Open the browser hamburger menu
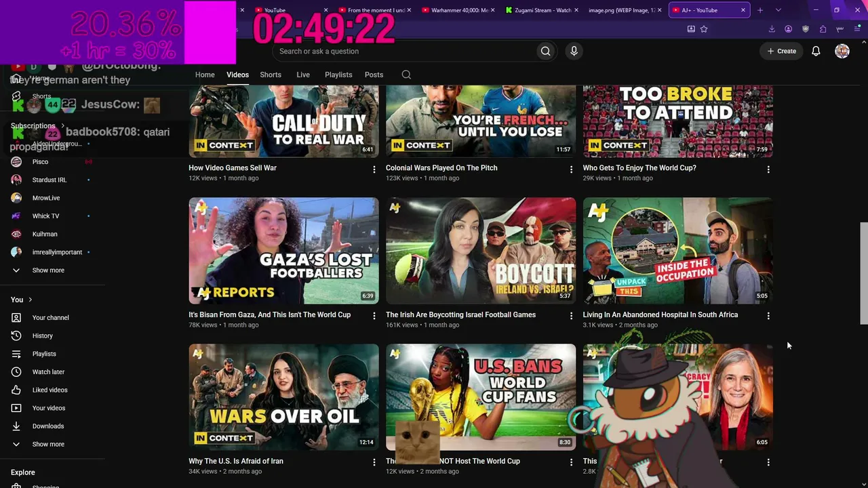This screenshot has height=488, width=868. [857, 29]
